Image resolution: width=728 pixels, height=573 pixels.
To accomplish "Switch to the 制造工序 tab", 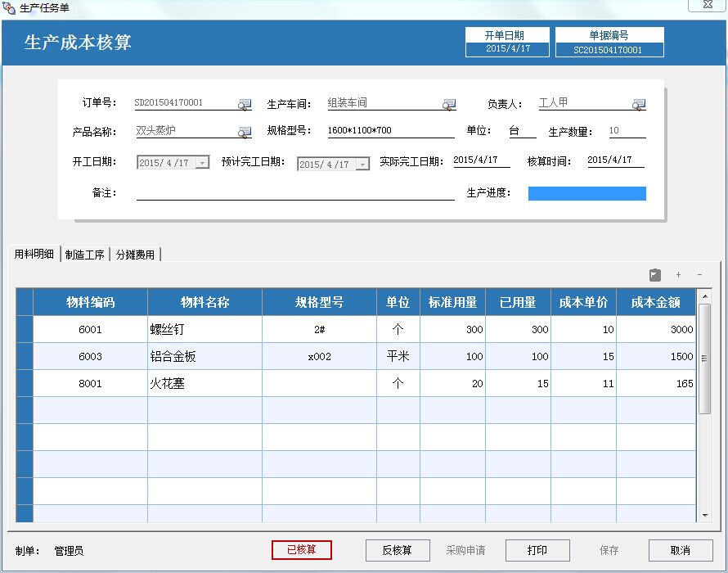I will [84, 254].
